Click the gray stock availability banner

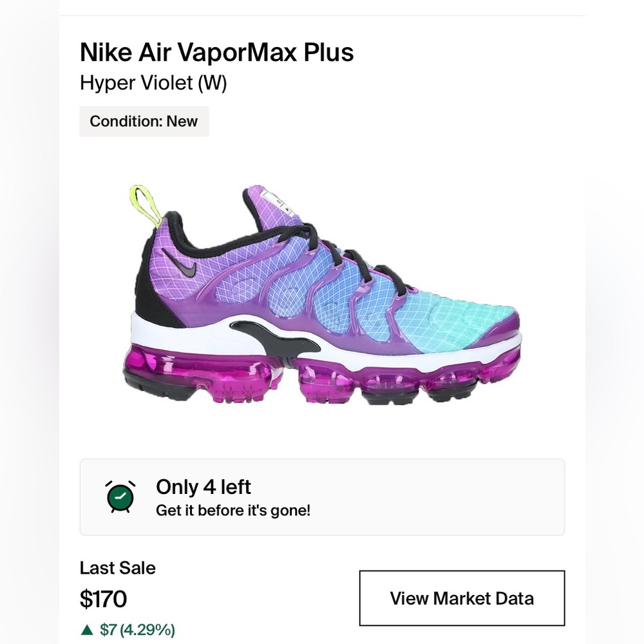point(322,497)
